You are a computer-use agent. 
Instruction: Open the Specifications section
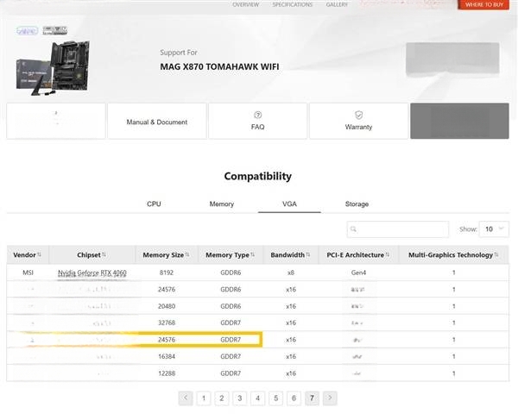point(292,4)
